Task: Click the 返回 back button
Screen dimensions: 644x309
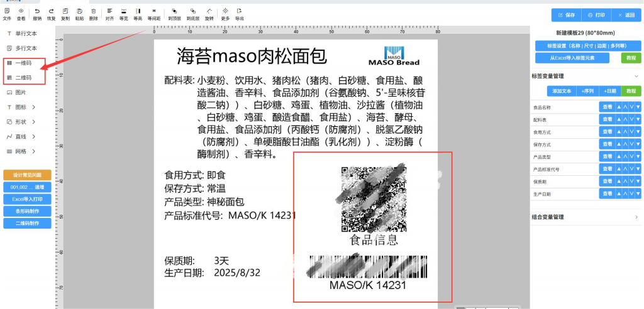Action: (x=626, y=15)
